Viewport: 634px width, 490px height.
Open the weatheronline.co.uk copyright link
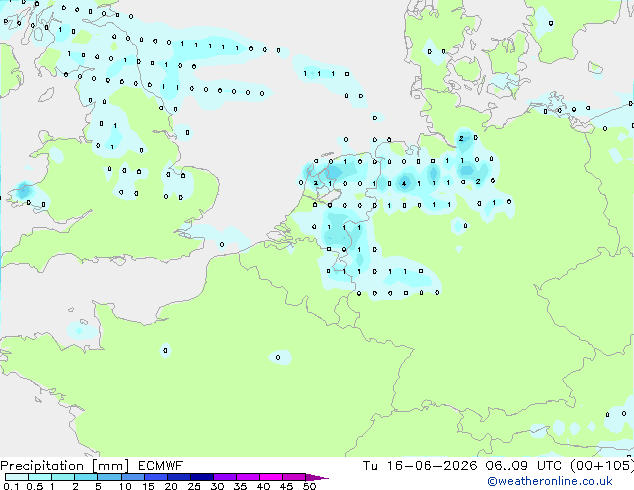[550, 481]
